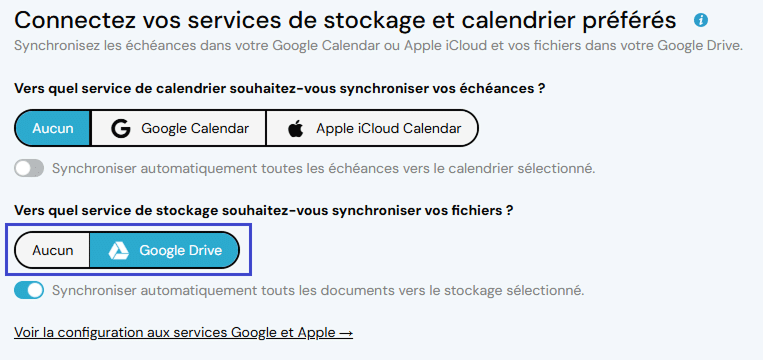This screenshot has width=763, height=360.
Task: Pick the "Apple iCloud Calendar" option label
Action: [x=388, y=128]
